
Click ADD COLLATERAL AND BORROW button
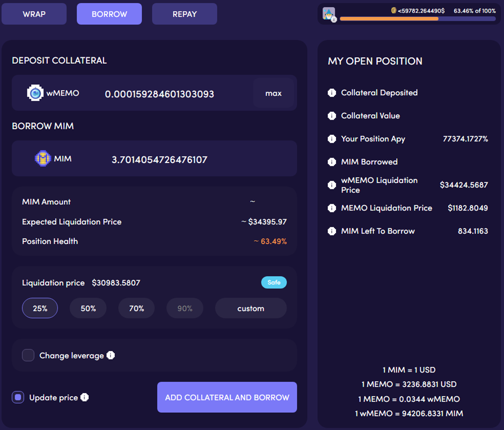point(227,397)
